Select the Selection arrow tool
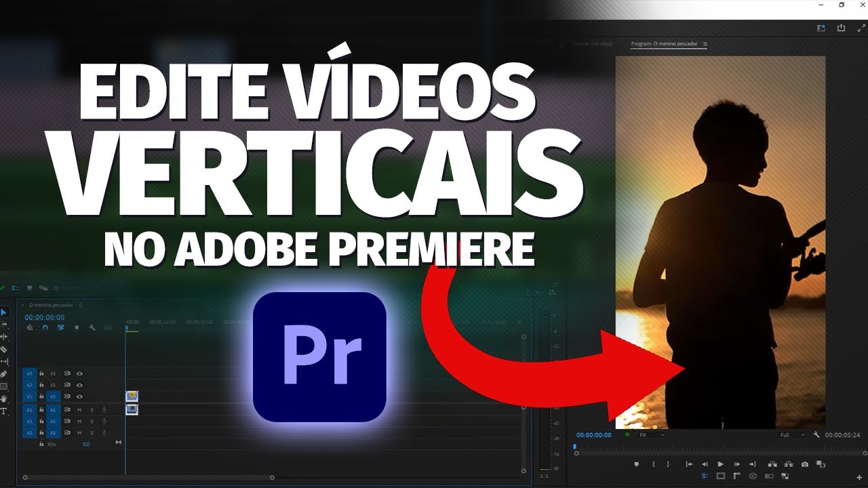 [3, 312]
